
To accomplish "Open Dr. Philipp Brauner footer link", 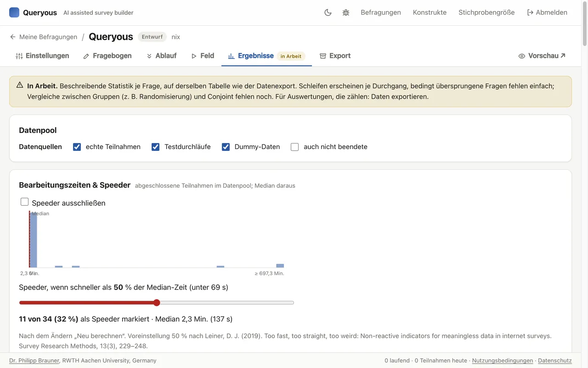I will [34, 361].
